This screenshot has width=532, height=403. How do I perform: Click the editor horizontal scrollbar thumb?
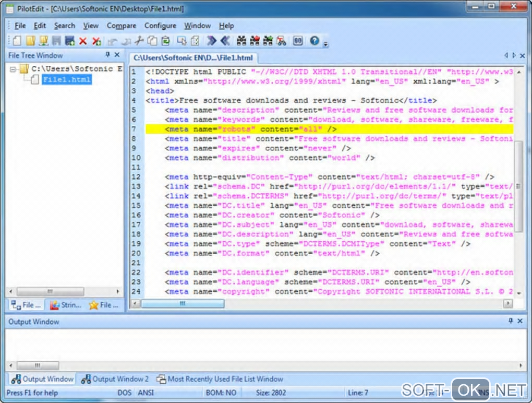[183, 303]
